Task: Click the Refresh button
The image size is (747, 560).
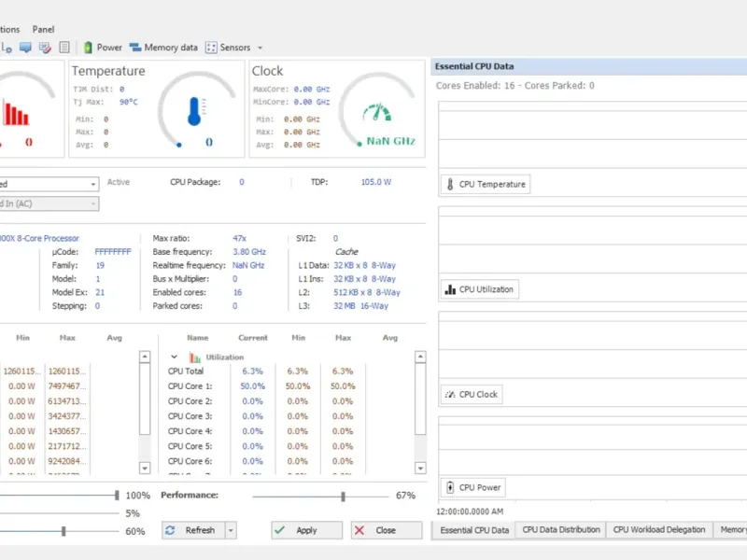Action: pyautogui.click(x=192, y=530)
